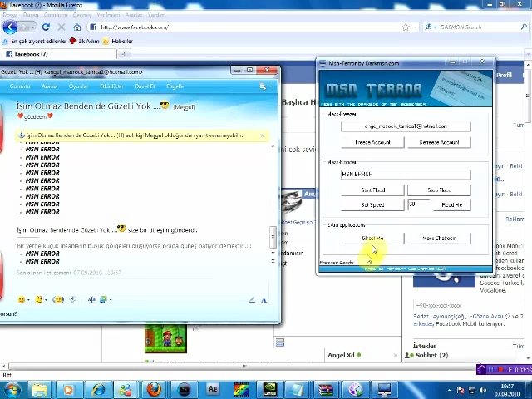532x399 pixels.
Task: Click the Firefox stop loading X icon
Action: pyautogui.click(x=62, y=27)
